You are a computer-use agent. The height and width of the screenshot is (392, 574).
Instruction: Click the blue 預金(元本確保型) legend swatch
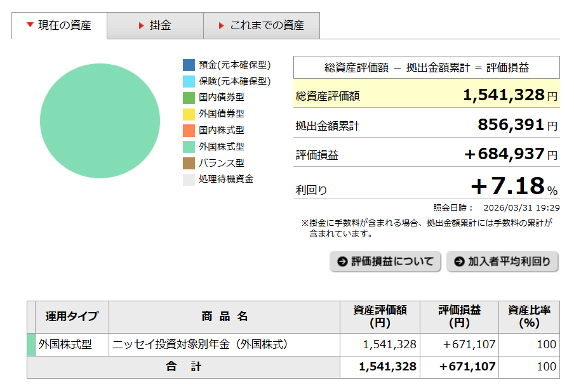[x=189, y=65]
